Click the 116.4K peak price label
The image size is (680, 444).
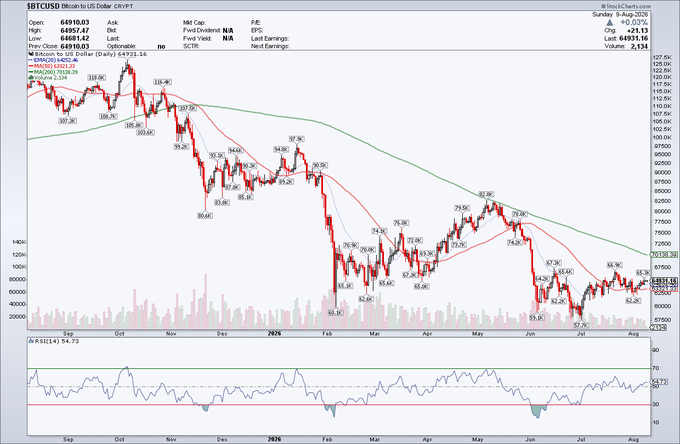[x=163, y=82]
